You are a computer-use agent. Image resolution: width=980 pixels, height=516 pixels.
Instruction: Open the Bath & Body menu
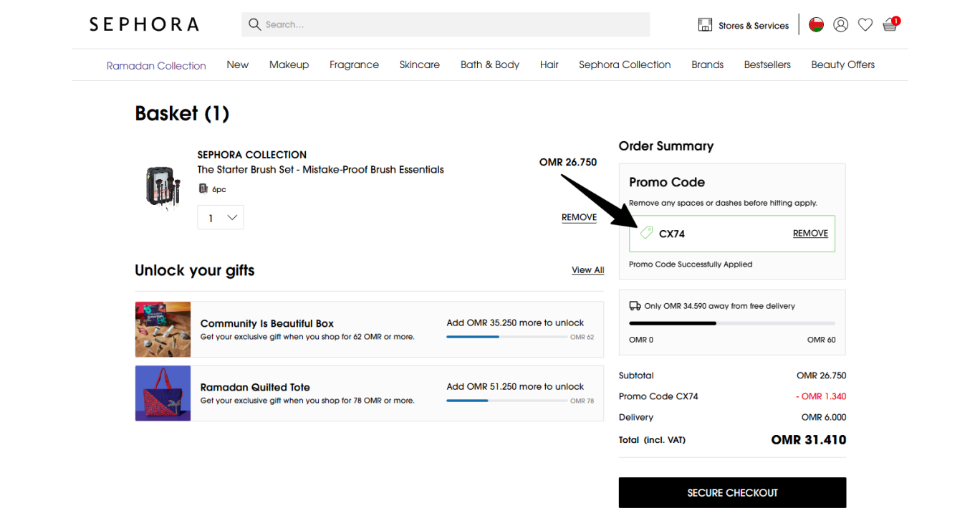[x=490, y=64]
